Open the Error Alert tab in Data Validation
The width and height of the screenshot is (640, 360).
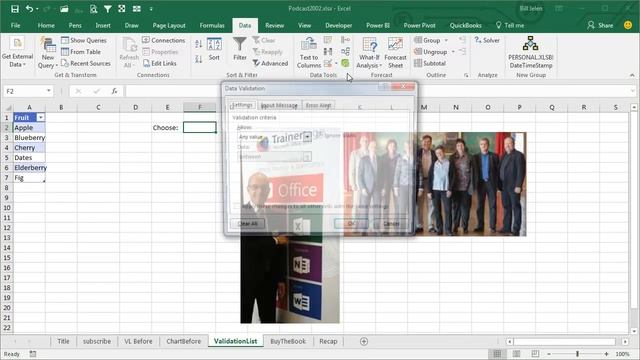pyautogui.click(x=318, y=105)
